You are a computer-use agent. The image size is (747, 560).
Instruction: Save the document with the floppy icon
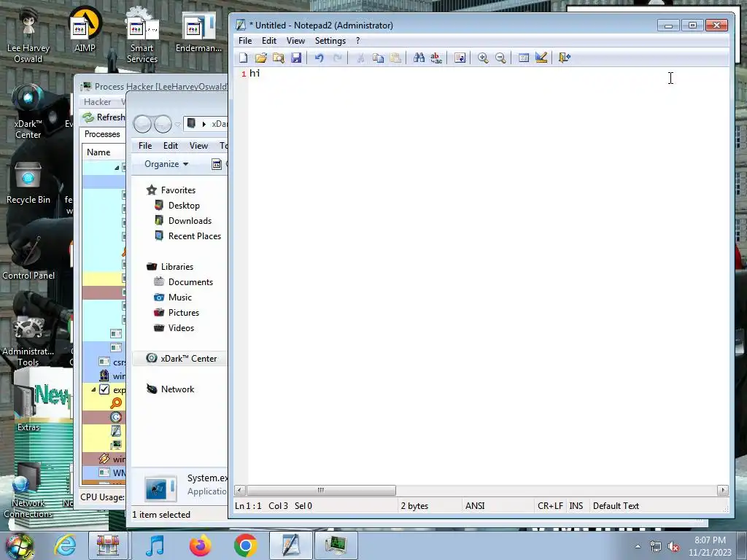(x=296, y=58)
